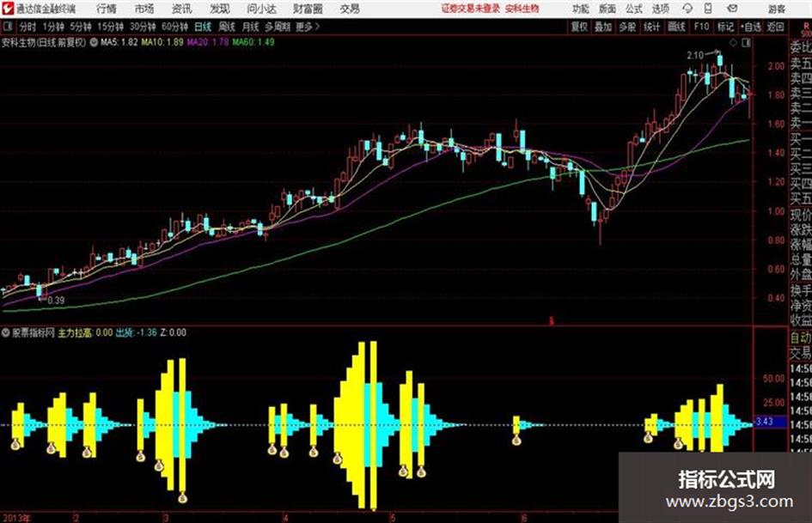Expand the 更多 periods list
812x523 pixels.
click(308, 27)
